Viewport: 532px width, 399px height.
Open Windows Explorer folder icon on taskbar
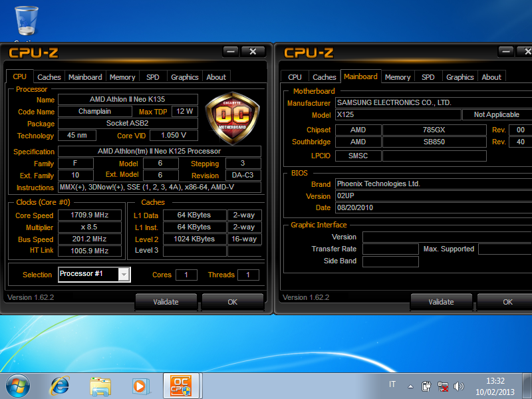(x=100, y=386)
